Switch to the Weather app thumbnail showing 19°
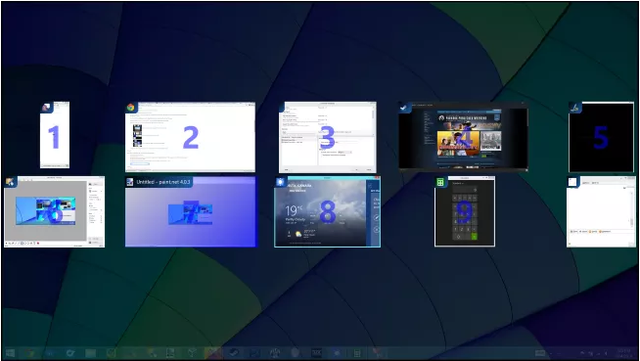This screenshot has width=640, height=361. pos(327,212)
